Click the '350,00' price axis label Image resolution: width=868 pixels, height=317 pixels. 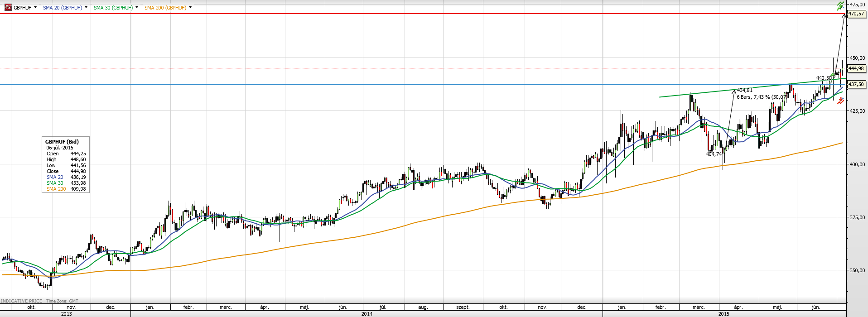pos(857,270)
